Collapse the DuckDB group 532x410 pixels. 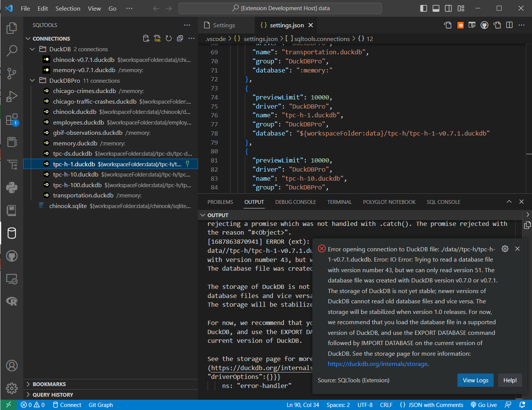point(32,49)
